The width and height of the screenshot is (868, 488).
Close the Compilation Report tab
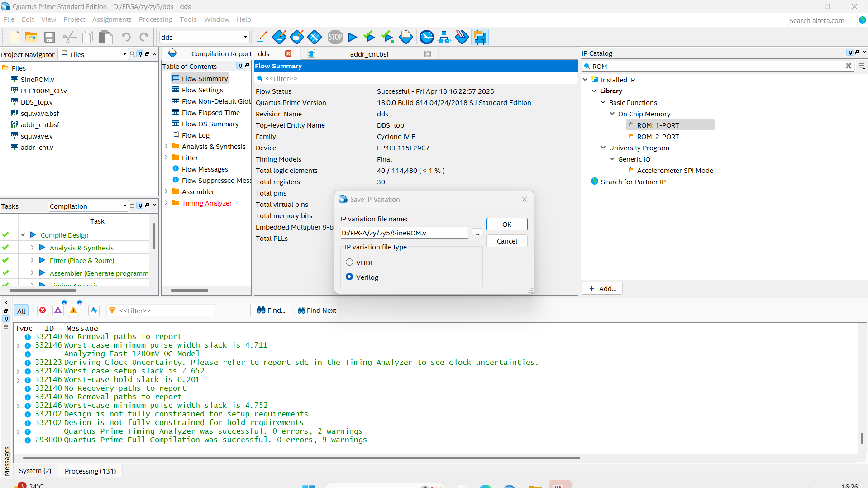click(288, 53)
